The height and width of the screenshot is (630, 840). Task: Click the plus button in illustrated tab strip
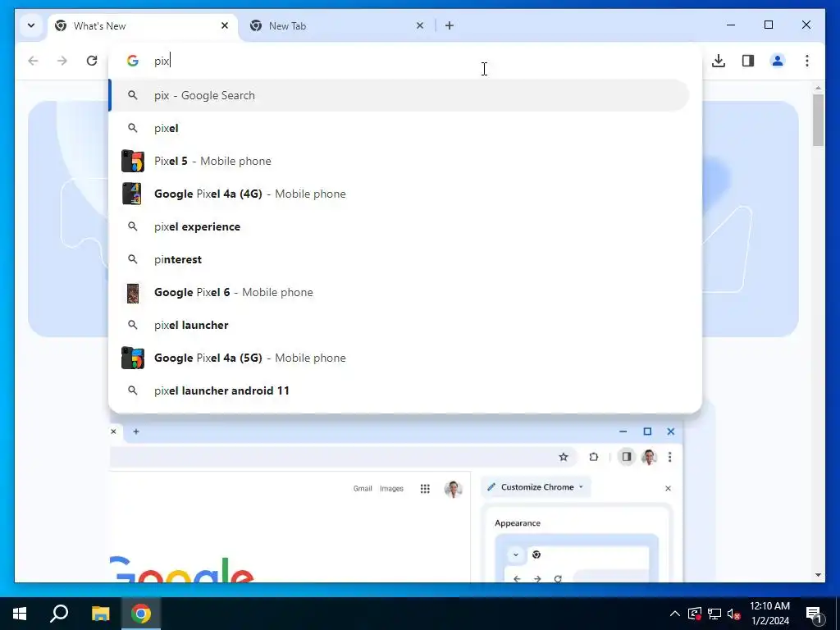[136, 431]
